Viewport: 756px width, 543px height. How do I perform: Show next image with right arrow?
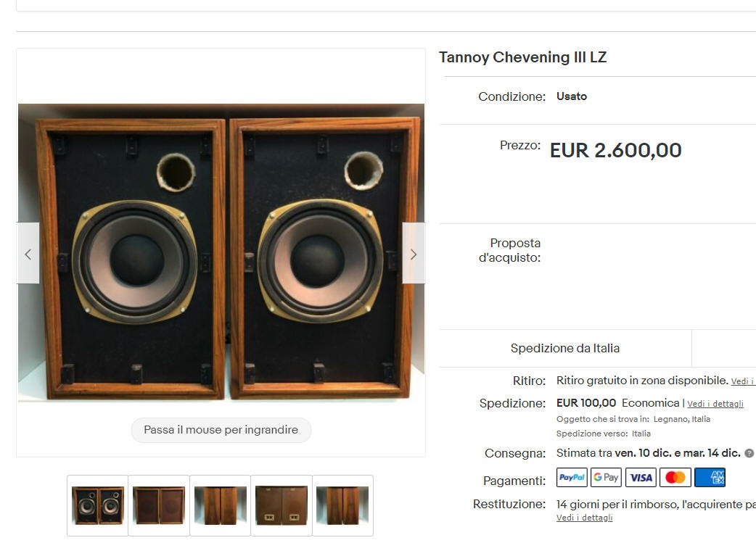point(414,254)
